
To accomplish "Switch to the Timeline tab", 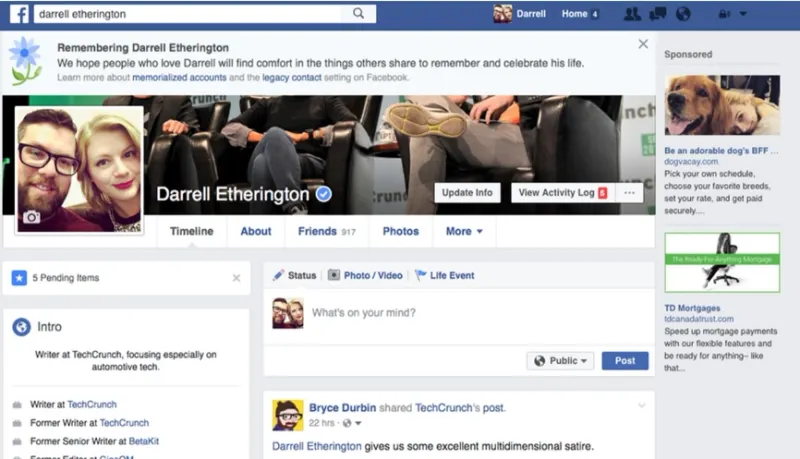I will pos(192,232).
